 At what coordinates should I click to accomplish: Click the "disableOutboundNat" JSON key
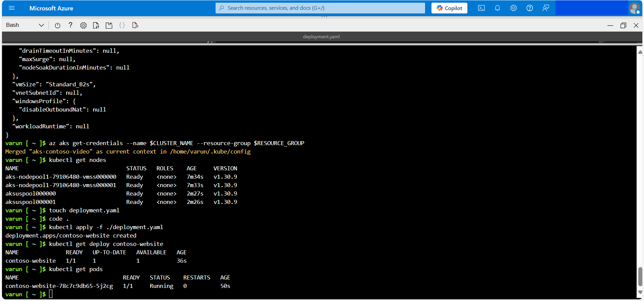(x=52, y=110)
